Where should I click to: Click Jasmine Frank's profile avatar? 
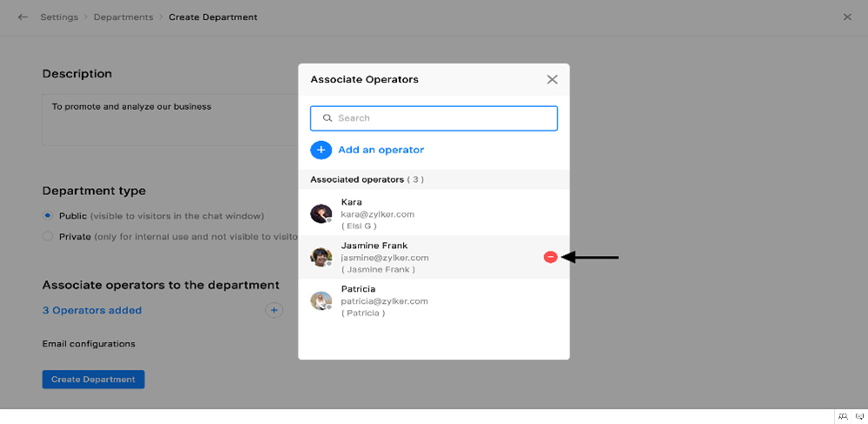pos(321,257)
